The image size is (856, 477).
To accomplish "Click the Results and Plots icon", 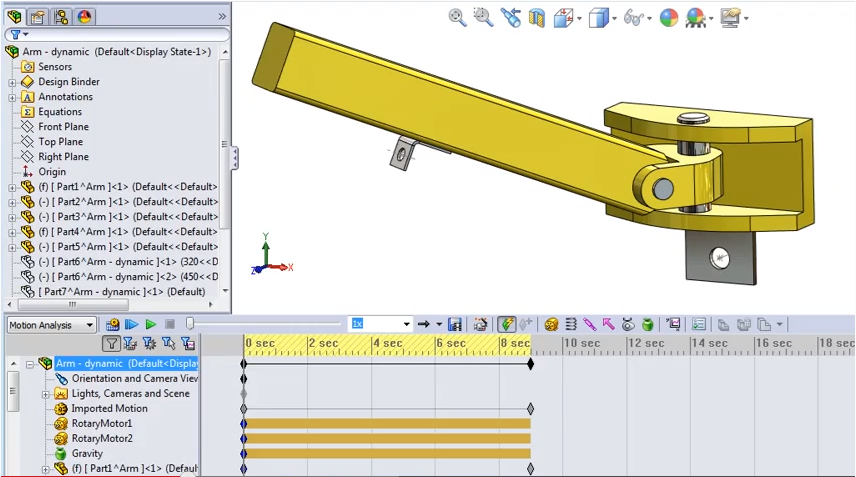I will click(x=674, y=325).
